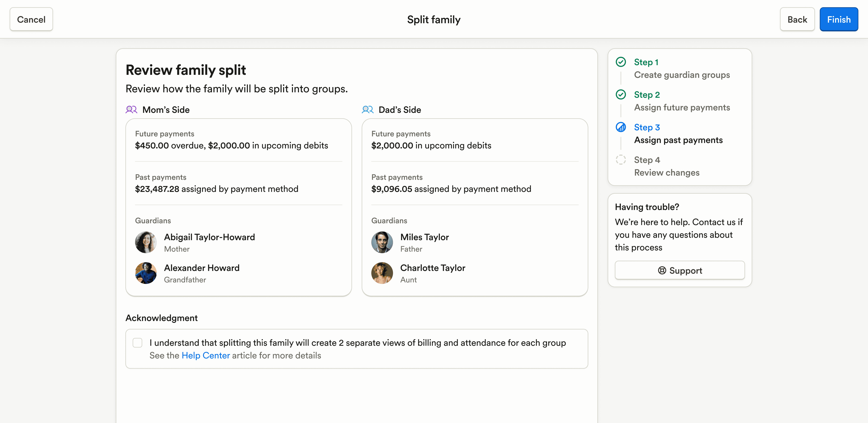Click the Step 3 in-progress icon

(x=621, y=127)
